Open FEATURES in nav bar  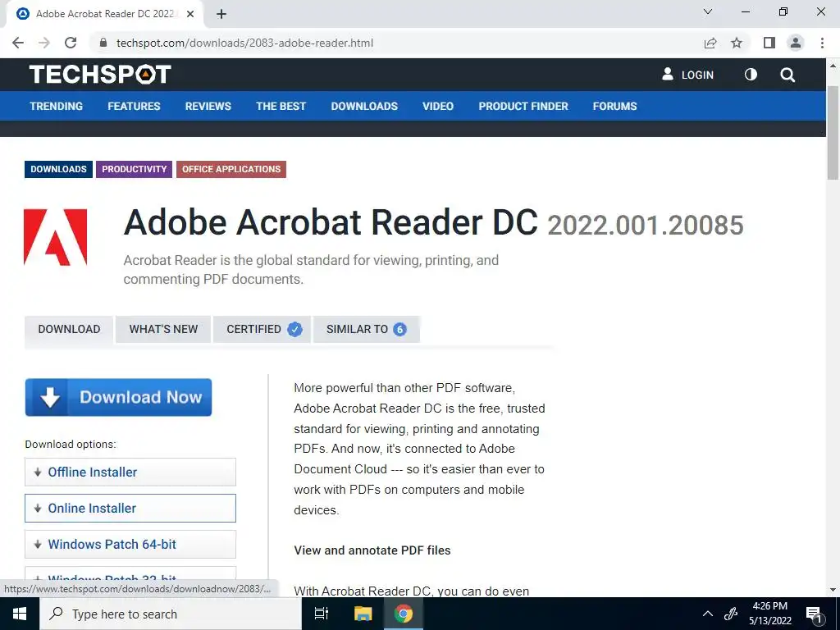tap(134, 106)
